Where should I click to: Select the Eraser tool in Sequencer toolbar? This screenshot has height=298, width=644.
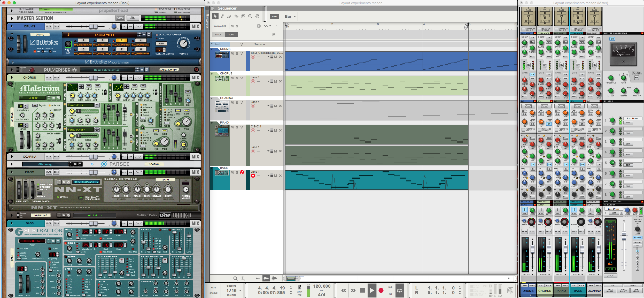pyautogui.click(x=229, y=16)
